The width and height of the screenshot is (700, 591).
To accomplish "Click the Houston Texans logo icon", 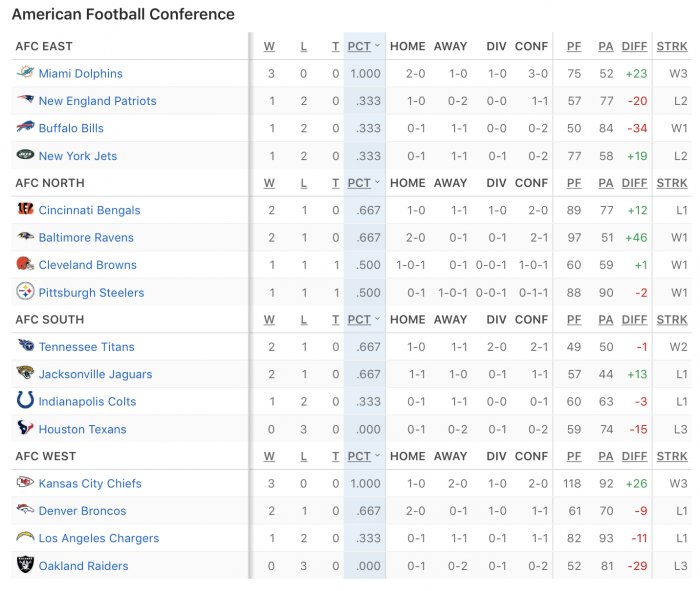I will [25, 427].
